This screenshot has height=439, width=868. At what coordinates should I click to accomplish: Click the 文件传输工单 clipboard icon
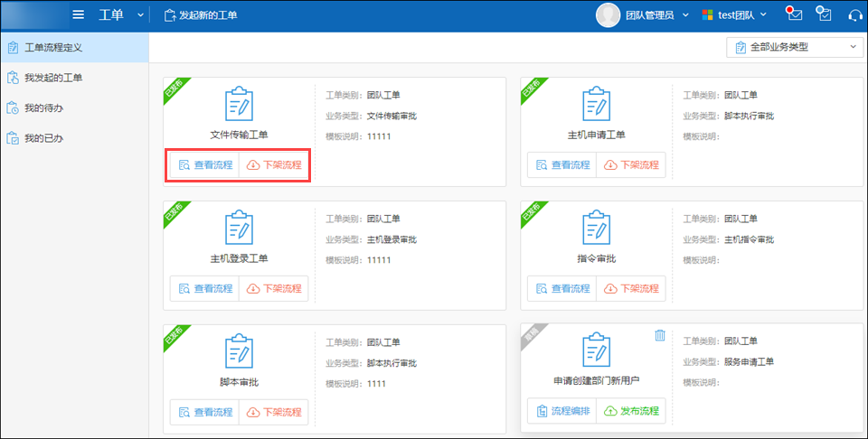[x=239, y=105]
